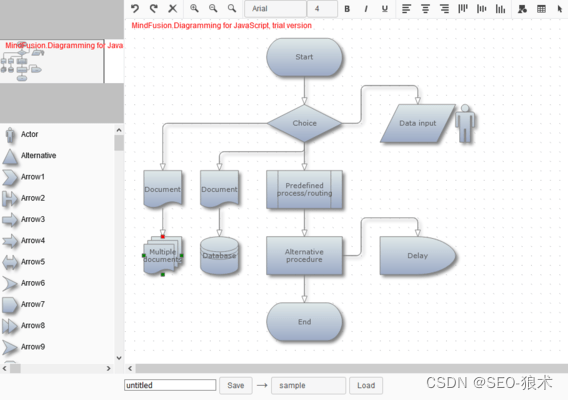
Task: Click palette horizontal scroll right arrow
Action: pyautogui.click(x=108, y=368)
